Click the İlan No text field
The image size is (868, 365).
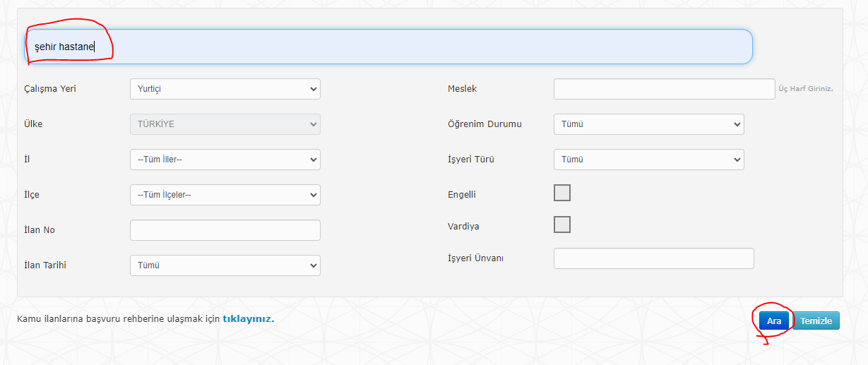click(225, 230)
